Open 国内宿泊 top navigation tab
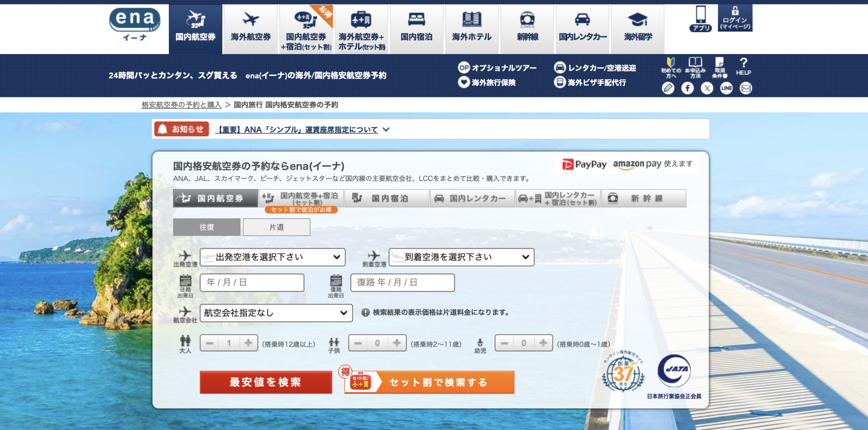Image resolution: width=868 pixels, height=430 pixels. [417, 29]
